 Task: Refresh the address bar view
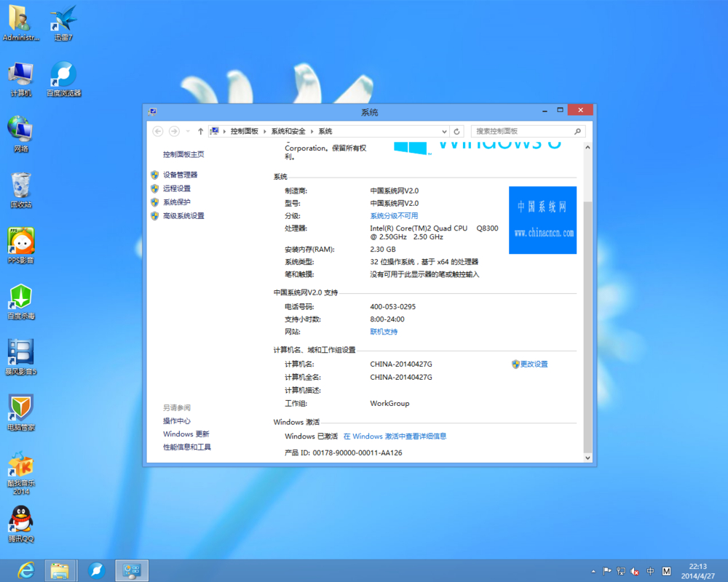(x=456, y=132)
